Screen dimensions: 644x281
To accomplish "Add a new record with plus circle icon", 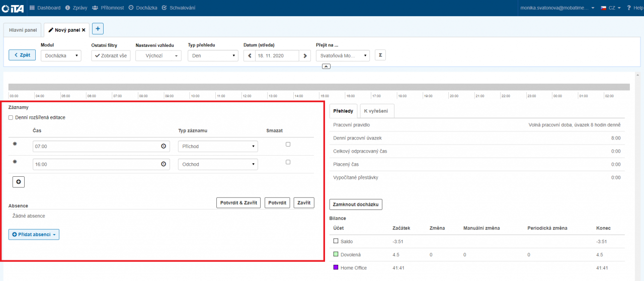I will click(19, 182).
